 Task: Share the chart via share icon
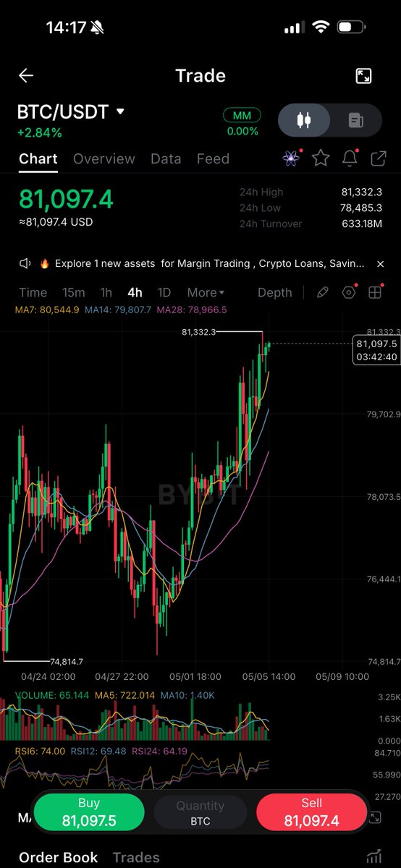tap(379, 158)
